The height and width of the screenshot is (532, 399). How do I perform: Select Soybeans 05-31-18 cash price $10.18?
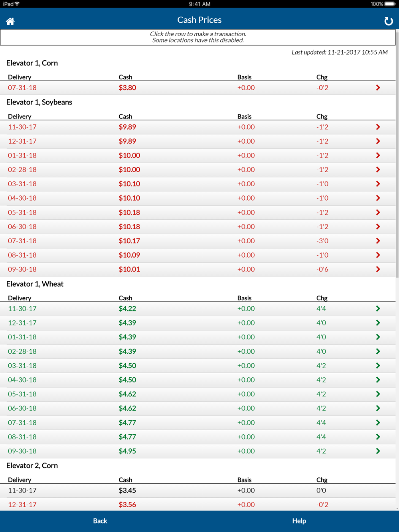(x=129, y=213)
